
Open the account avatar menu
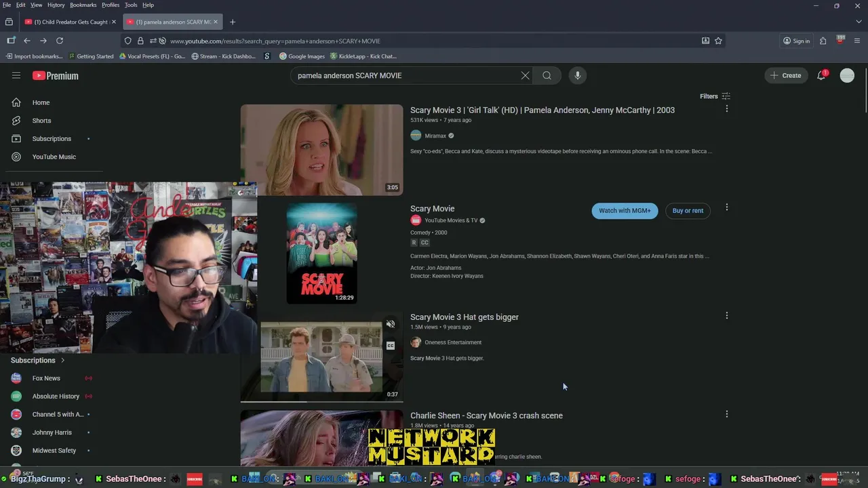click(847, 75)
